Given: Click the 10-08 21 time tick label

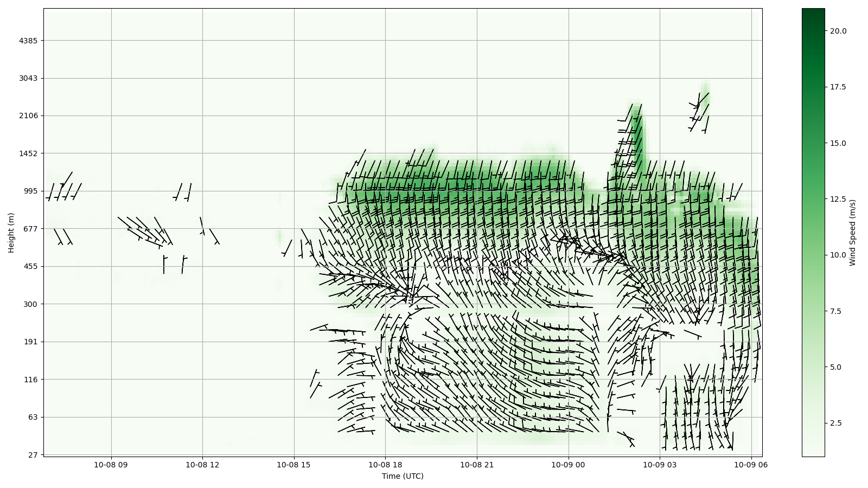Looking at the screenshot, I should (477, 464).
